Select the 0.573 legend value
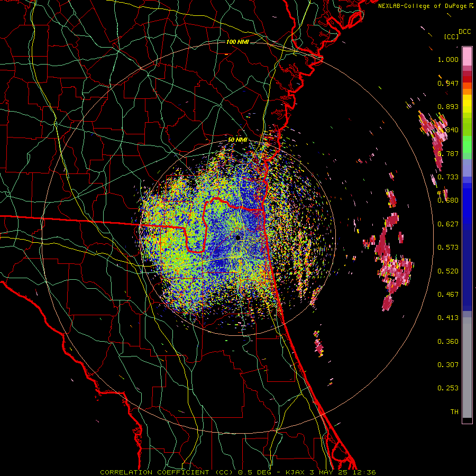This screenshot has height=476, width=476. pyautogui.click(x=448, y=248)
